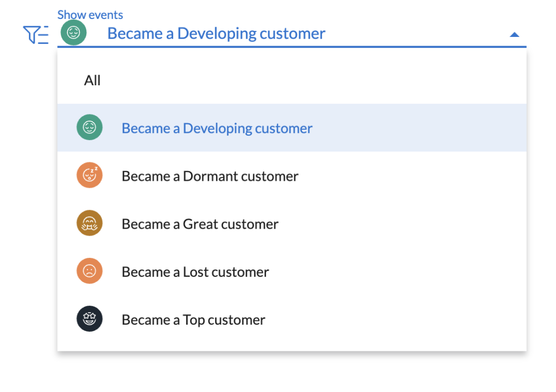Click the sad face Lost customer icon
This screenshot has width=556, height=392.
click(90, 271)
